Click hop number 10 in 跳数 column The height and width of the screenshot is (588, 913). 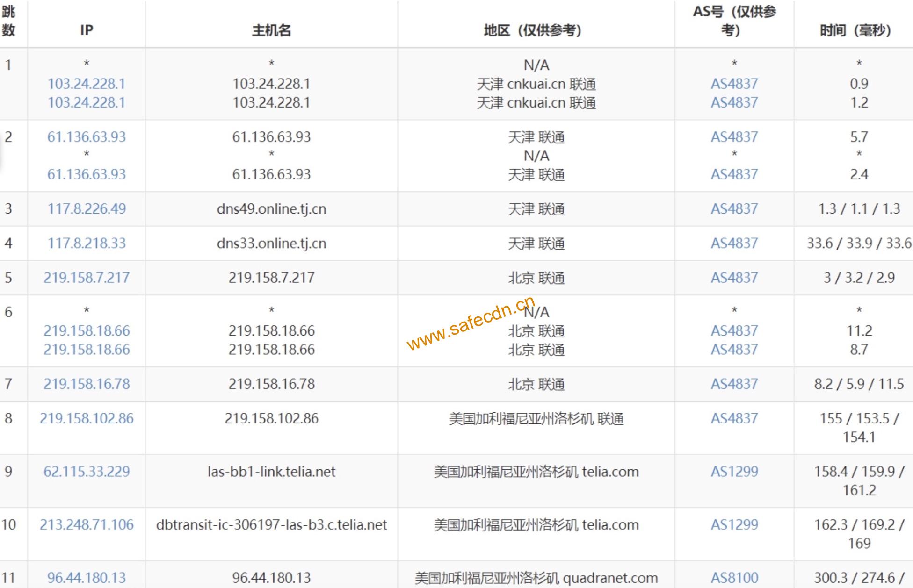(x=8, y=524)
